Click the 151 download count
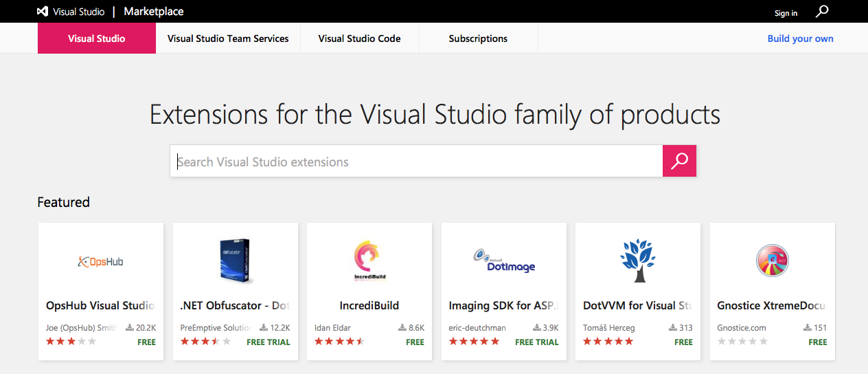This screenshot has width=868, height=374. [x=820, y=328]
